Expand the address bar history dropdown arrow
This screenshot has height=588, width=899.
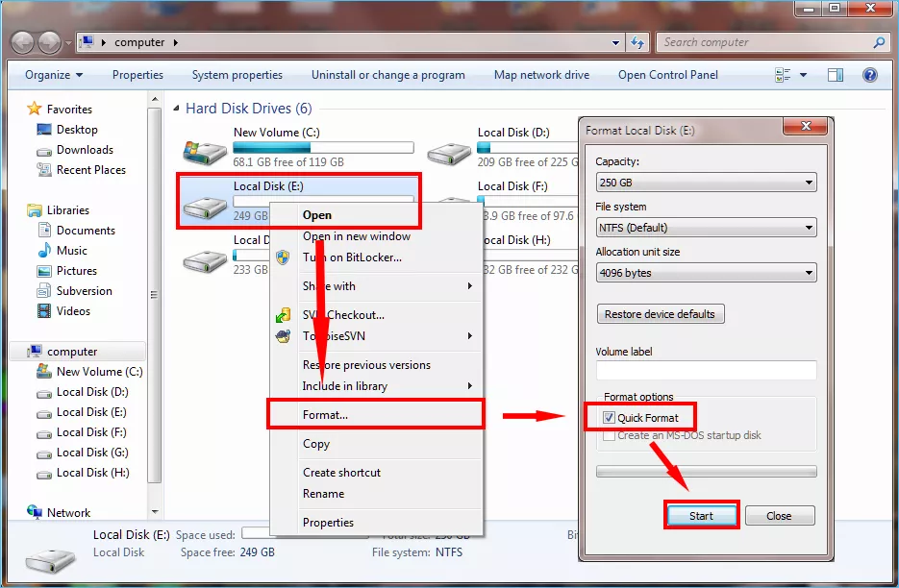(615, 42)
